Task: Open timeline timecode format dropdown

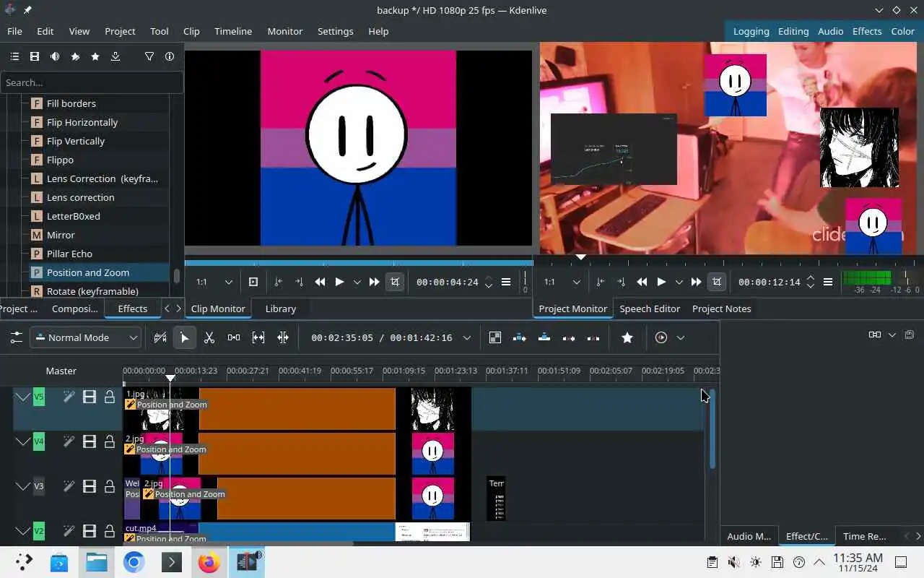Action: [467, 337]
